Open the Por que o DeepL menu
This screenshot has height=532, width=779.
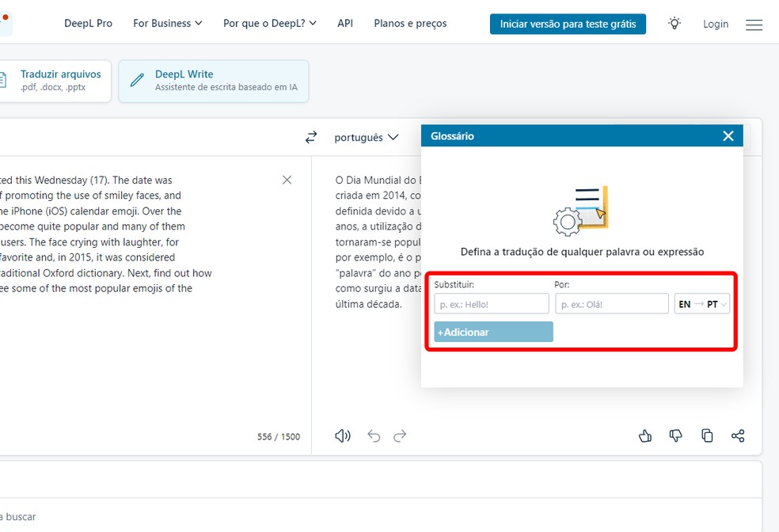point(269,23)
